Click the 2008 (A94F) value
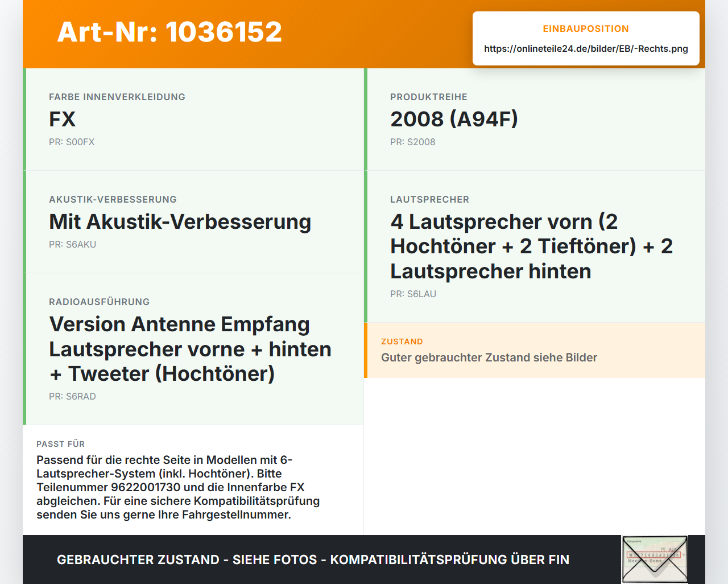The height and width of the screenshot is (584, 728). coord(454,119)
